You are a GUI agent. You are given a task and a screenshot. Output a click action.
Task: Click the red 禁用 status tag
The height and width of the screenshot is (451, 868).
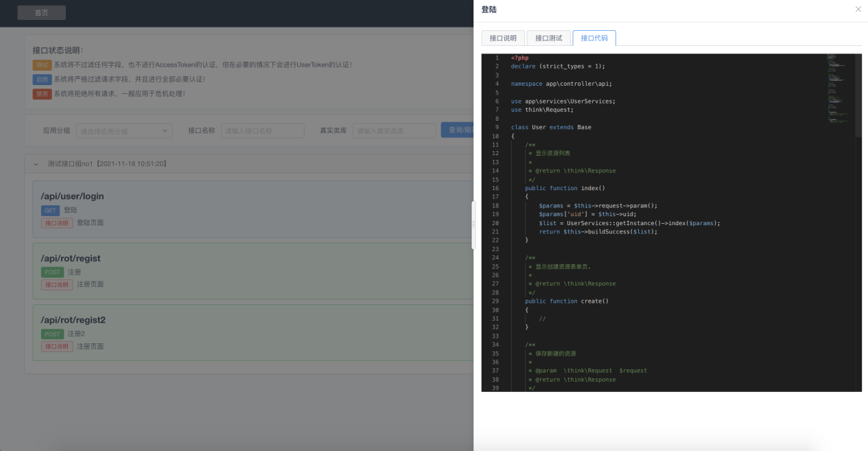click(x=42, y=93)
